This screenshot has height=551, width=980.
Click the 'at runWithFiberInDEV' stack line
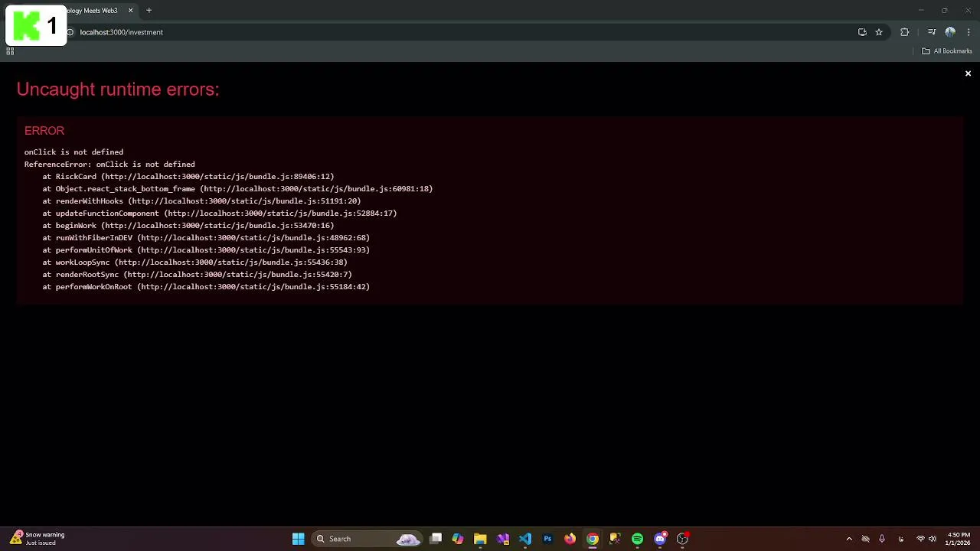(206, 237)
